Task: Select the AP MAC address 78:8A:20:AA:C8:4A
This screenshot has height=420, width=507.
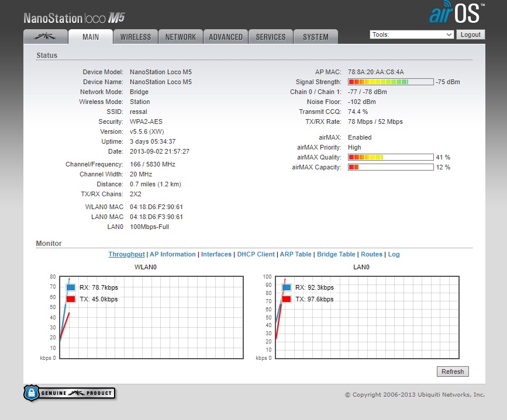Action: 376,72
